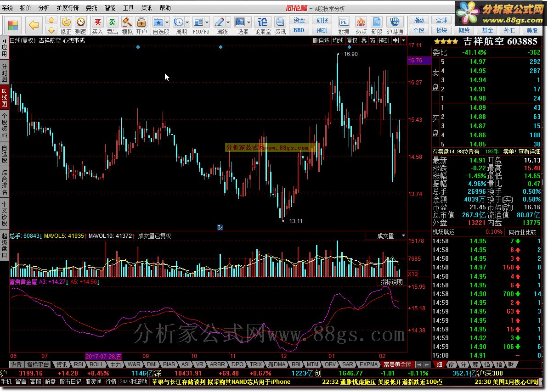Toggle the 叠 overlay option
Image resolution: width=548 pixels, height=392 pixels.
364,40
